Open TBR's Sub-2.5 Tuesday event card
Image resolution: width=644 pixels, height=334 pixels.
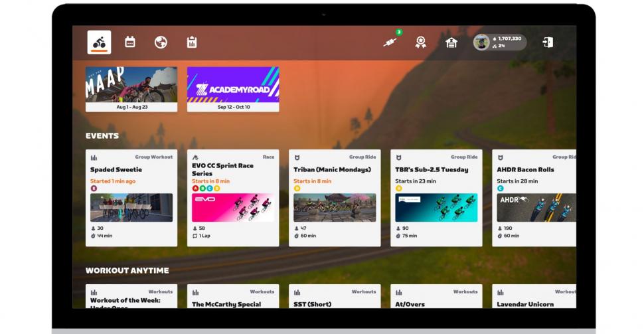coord(436,198)
